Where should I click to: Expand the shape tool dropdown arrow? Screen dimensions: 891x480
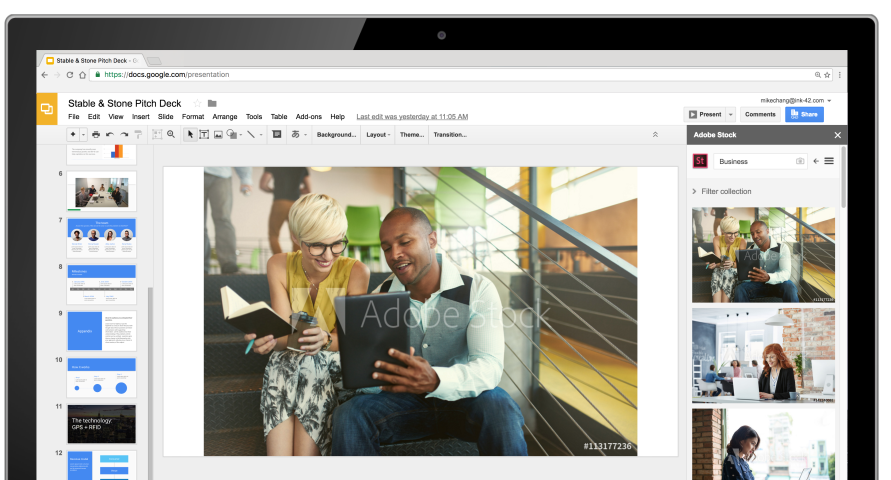tap(241, 135)
